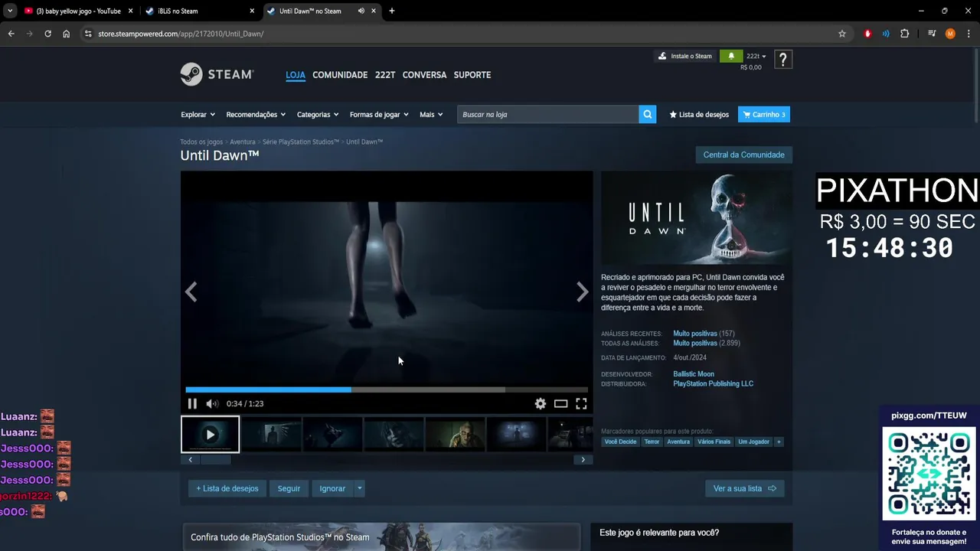Mute the trailer volume speaker icon
980x551 pixels.
click(212, 404)
